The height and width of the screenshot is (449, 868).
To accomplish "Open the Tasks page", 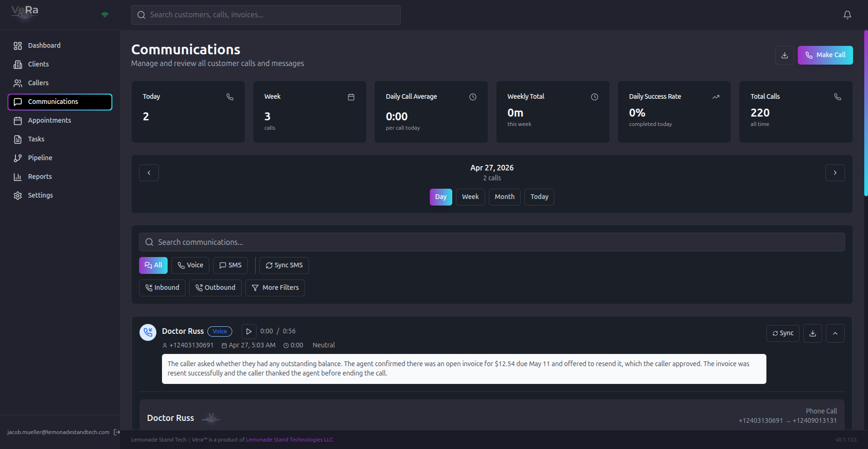I will click(x=60, y=139).
